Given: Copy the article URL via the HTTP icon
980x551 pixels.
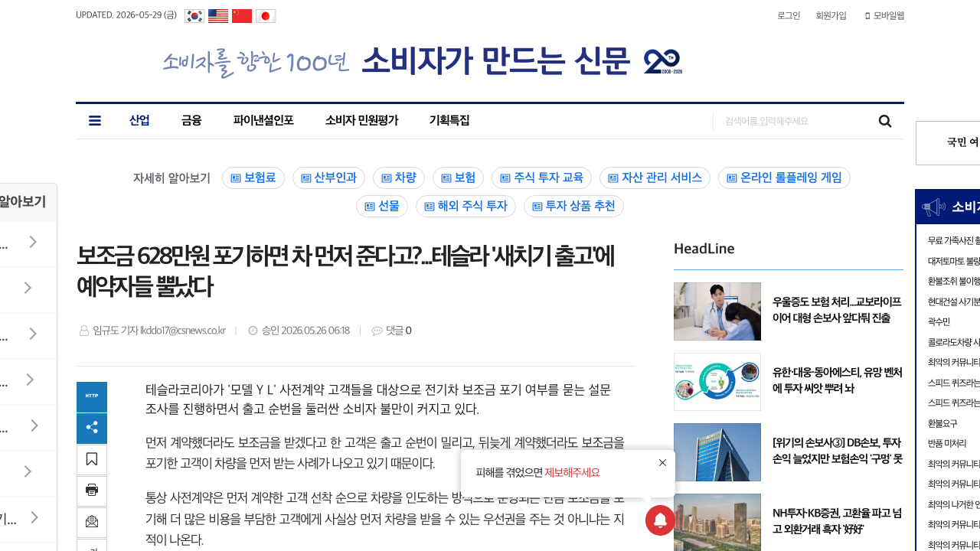Looking at the screenshot, I should [x=92, y=396].
